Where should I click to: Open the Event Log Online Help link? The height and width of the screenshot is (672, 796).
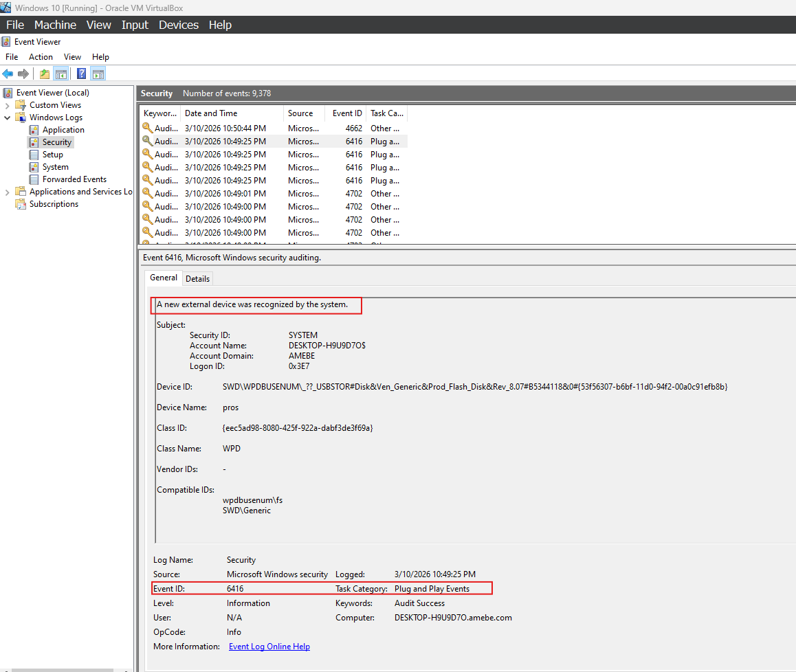click(269, 647)
